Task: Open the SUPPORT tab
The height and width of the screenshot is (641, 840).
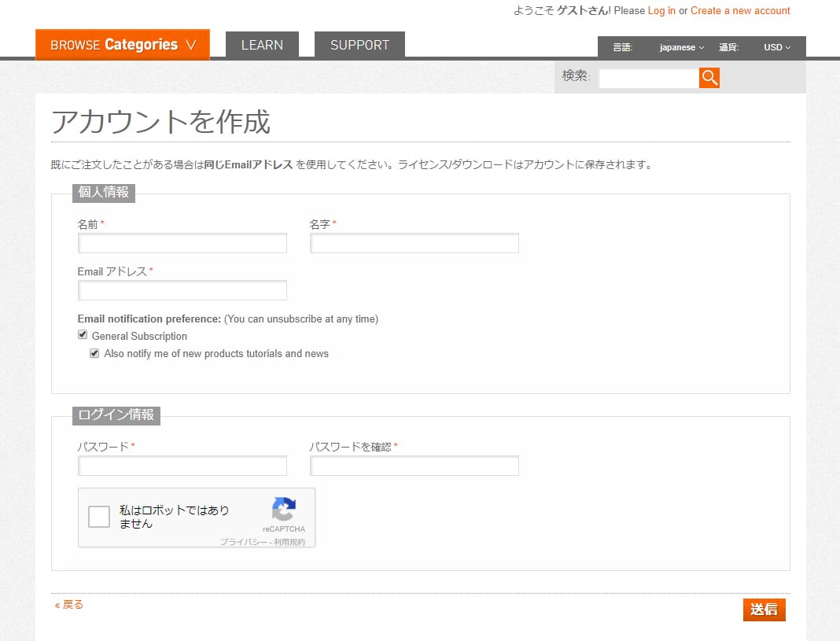Action: point(359,45)
